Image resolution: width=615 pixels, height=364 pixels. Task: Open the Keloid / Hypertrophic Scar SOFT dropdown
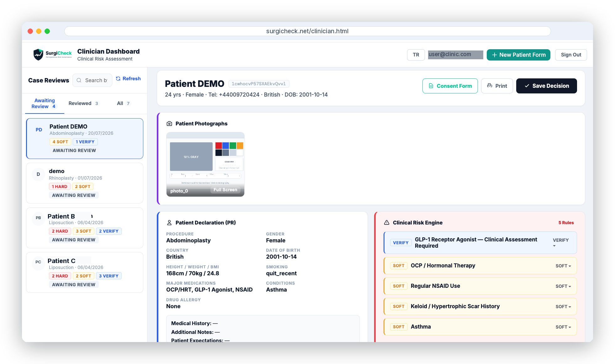coord(563,307)
